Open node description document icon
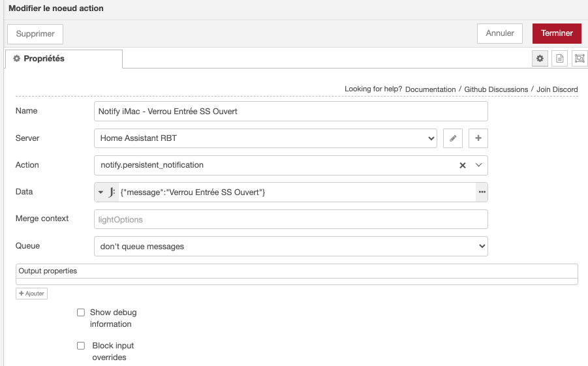 pos(559,59)
